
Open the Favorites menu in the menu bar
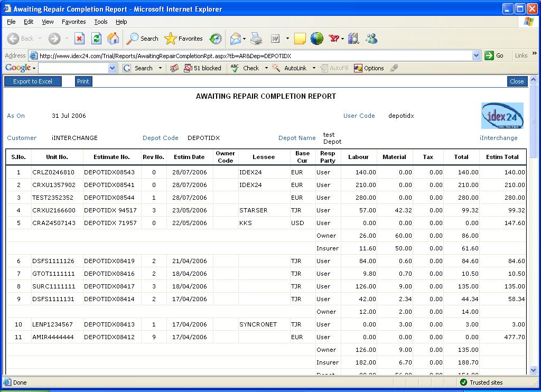(x=73, y=22)
